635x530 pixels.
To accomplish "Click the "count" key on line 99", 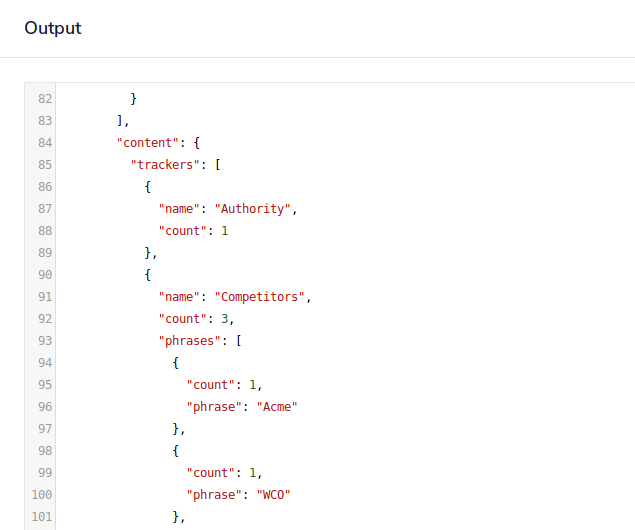I will point(210,473).
